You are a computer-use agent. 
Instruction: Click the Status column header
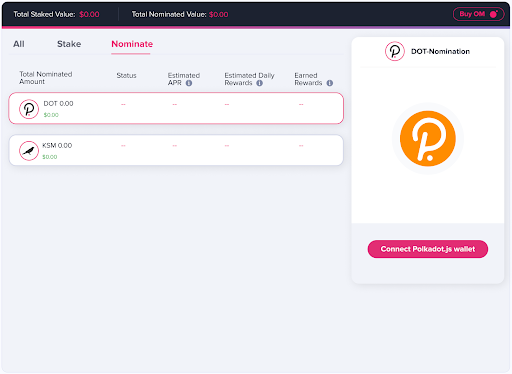point(126,76)
